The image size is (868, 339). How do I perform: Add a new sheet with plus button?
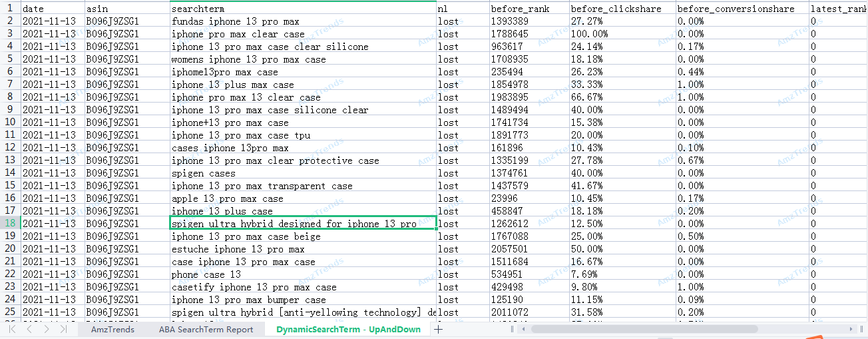(438, 329)
